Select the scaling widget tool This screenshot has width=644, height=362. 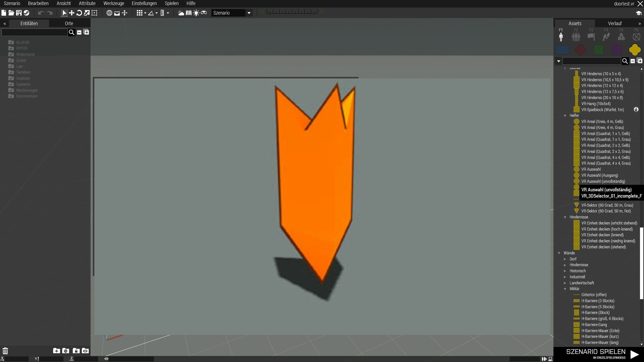87,13
